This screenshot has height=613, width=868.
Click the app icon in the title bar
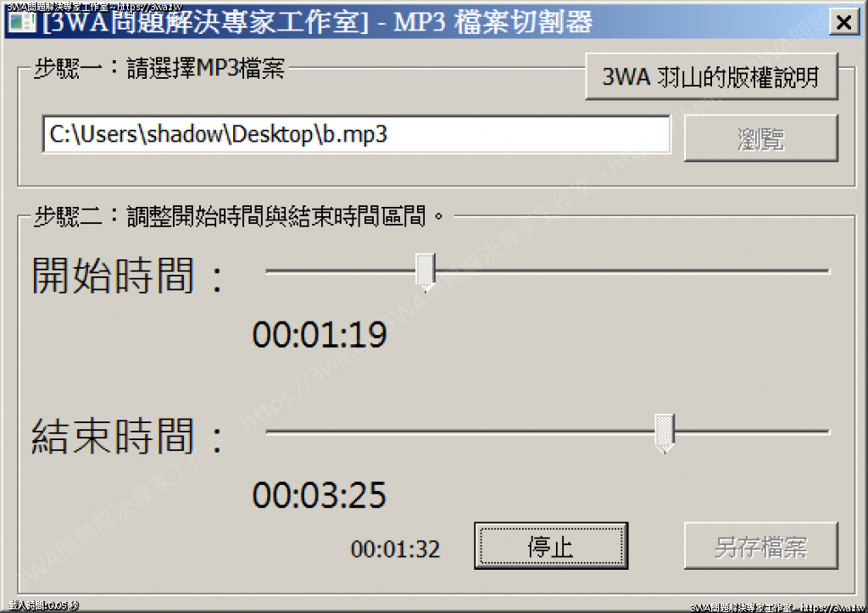click(x=22, y=22)
